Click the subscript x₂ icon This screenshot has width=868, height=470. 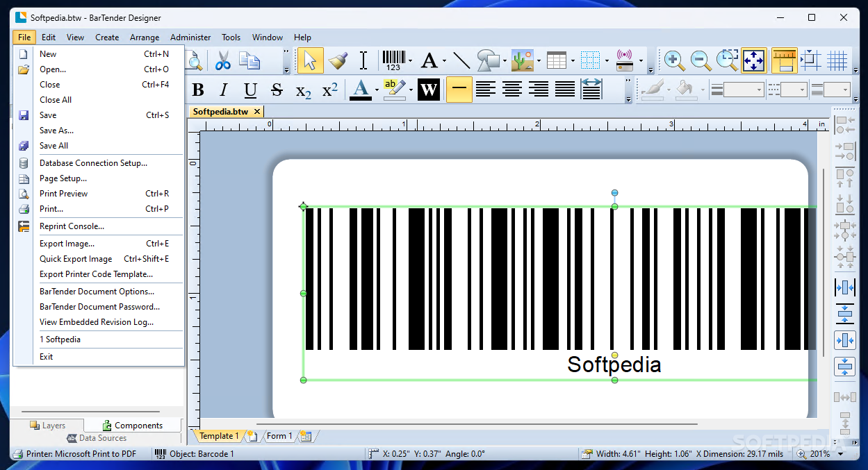click(304, 90)
